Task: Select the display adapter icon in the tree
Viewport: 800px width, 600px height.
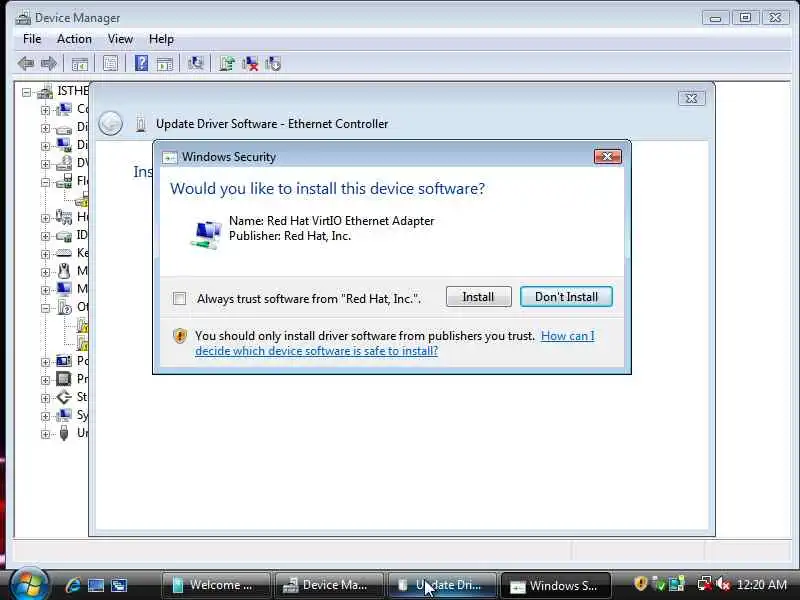Action: click(x=64, y=145)
